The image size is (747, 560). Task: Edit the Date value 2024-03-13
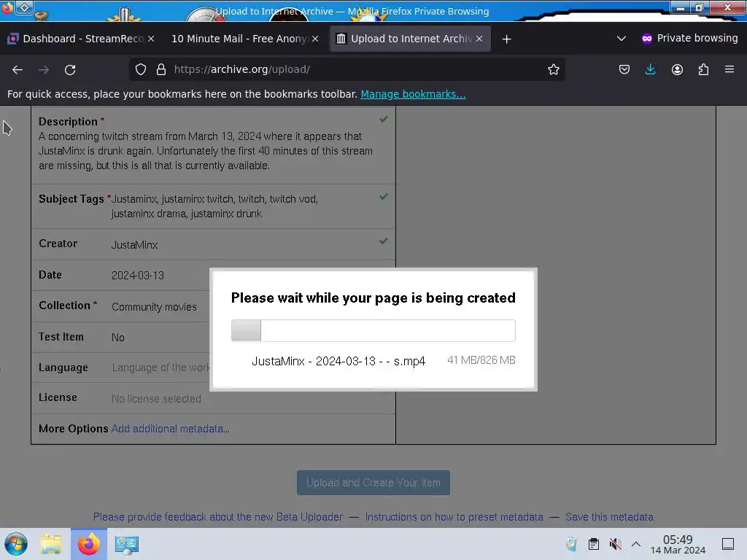click(x=138, y=275)
